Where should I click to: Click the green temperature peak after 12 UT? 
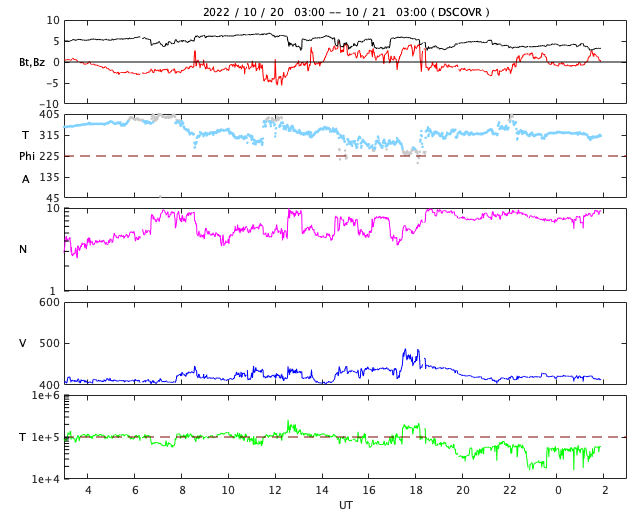point(288,422)
